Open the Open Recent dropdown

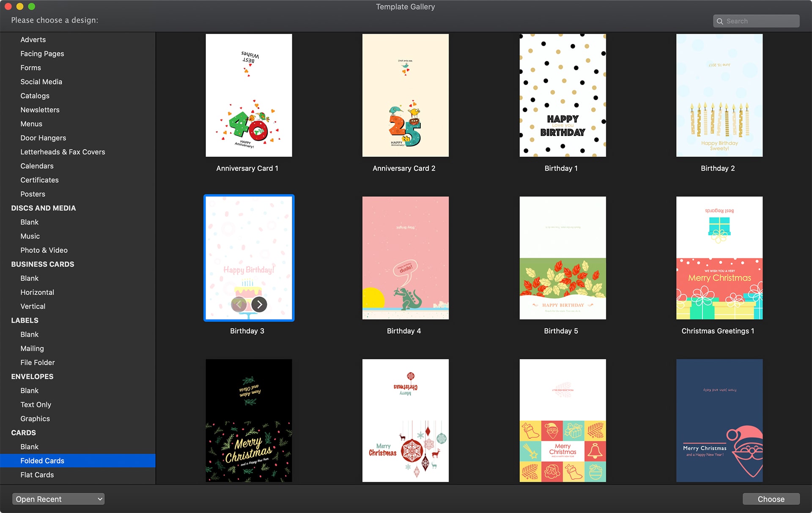(58, 499)
